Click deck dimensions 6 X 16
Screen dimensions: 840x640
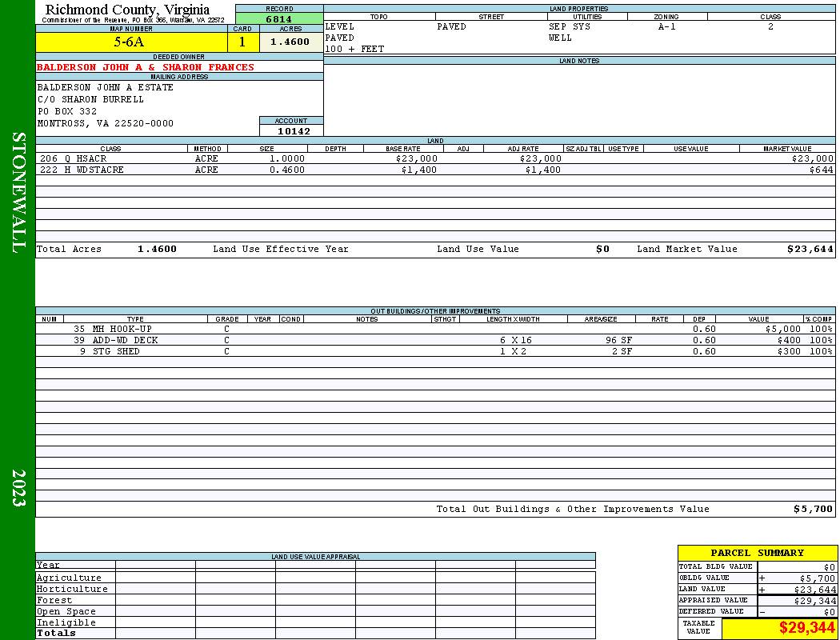click(x=516, y=340)
